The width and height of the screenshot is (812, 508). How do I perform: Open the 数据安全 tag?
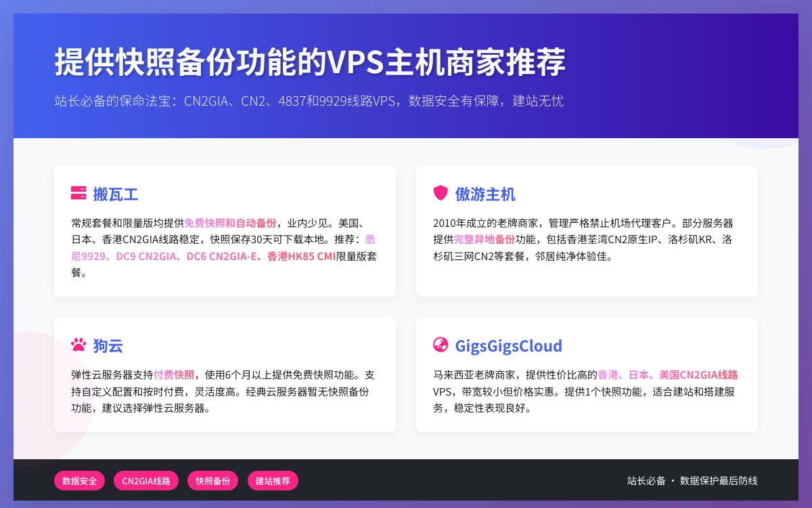coord(79,481)
